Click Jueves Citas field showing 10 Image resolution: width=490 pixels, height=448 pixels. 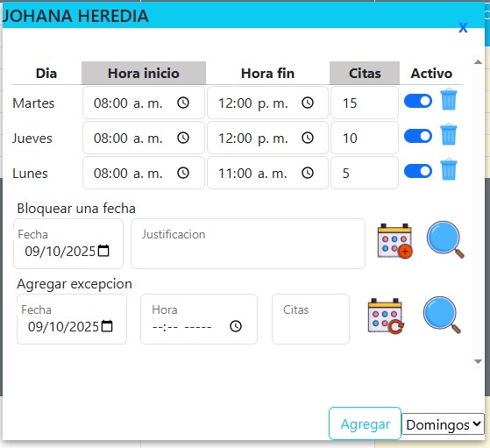(x=365, y=138)
